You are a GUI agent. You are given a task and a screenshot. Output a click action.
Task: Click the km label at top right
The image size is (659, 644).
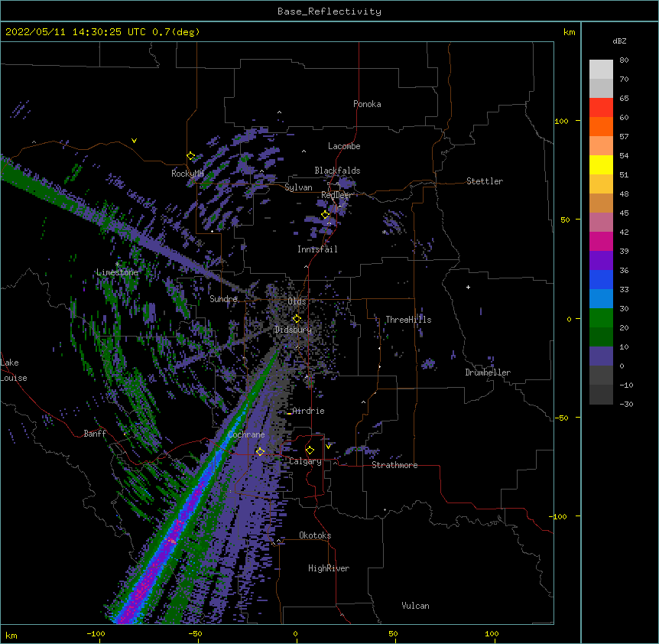[x=569, y=32]
